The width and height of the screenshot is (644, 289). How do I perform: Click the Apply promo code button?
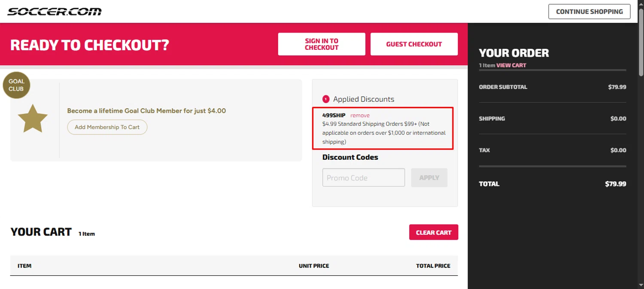[429, 177]
